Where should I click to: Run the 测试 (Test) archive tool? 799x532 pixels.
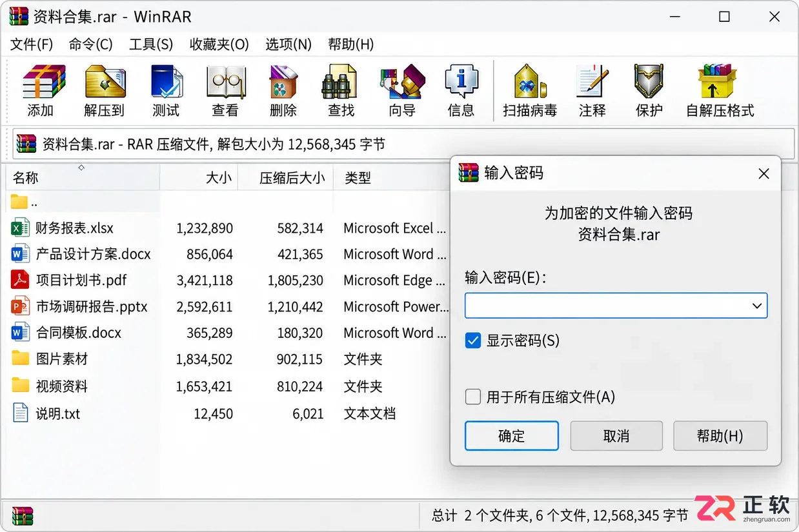point(167,82)
